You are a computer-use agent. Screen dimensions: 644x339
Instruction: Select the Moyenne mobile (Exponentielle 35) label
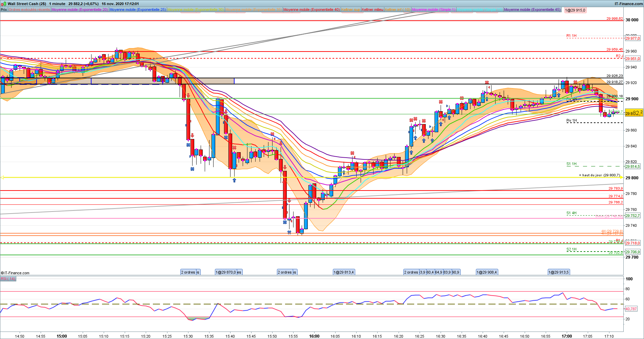click(254, 9)
